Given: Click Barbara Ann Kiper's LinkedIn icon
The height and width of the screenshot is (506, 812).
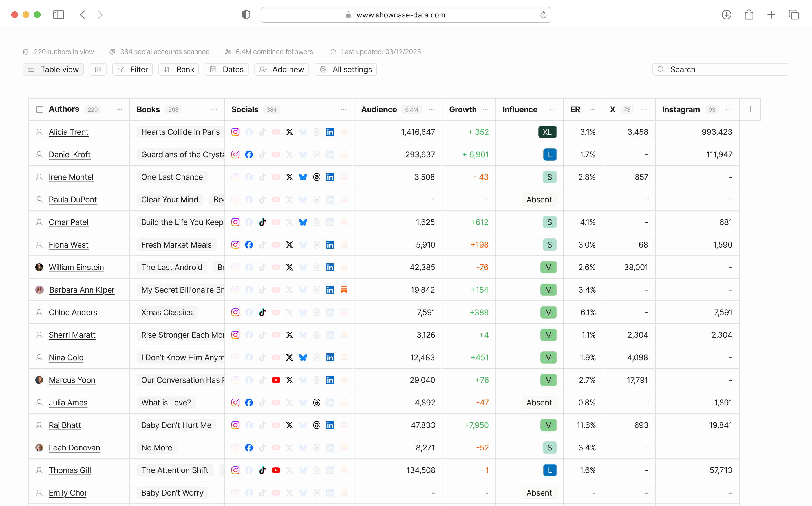Looking at the screenshot, I should (x=330, y=290).
